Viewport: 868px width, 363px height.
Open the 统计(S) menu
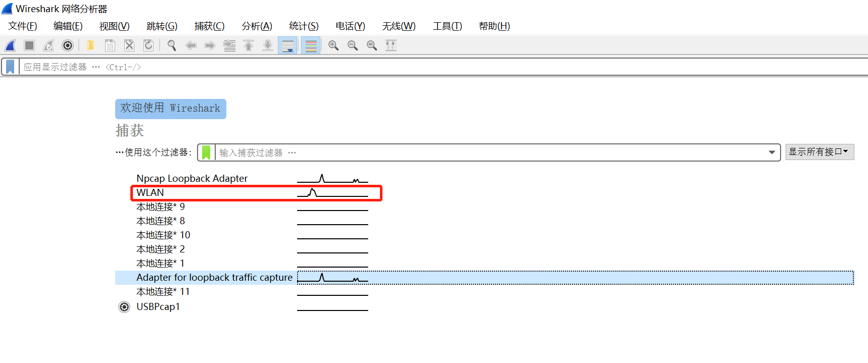point(304,26)
